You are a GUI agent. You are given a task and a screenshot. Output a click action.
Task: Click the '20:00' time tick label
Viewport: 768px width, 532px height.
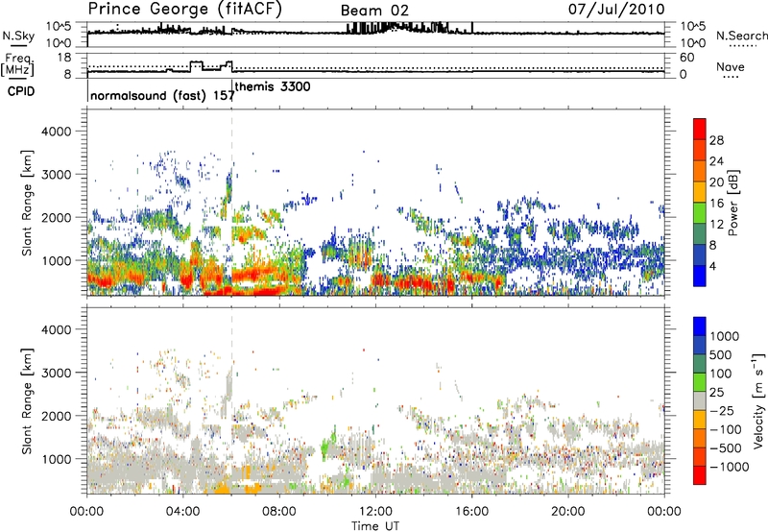pyautogui.click(x=567, y=512)
